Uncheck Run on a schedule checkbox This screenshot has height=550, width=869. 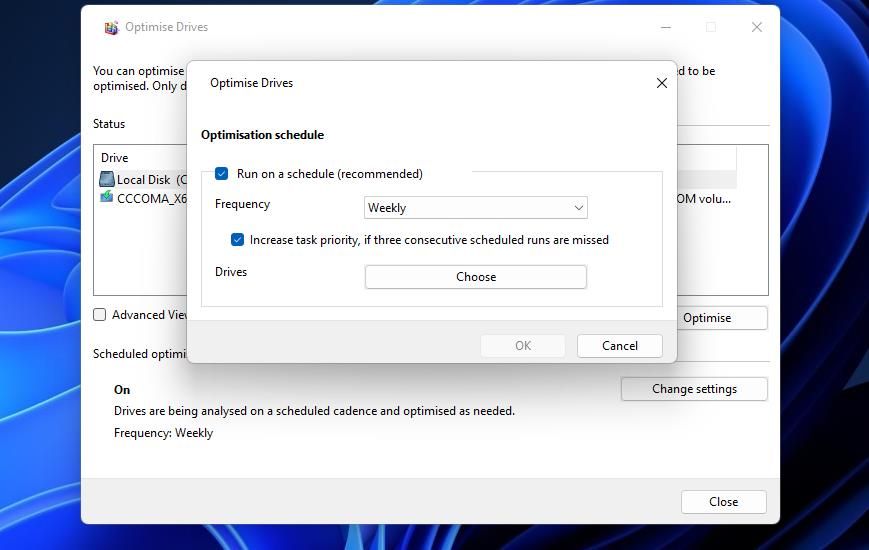(x=222, y=174)
